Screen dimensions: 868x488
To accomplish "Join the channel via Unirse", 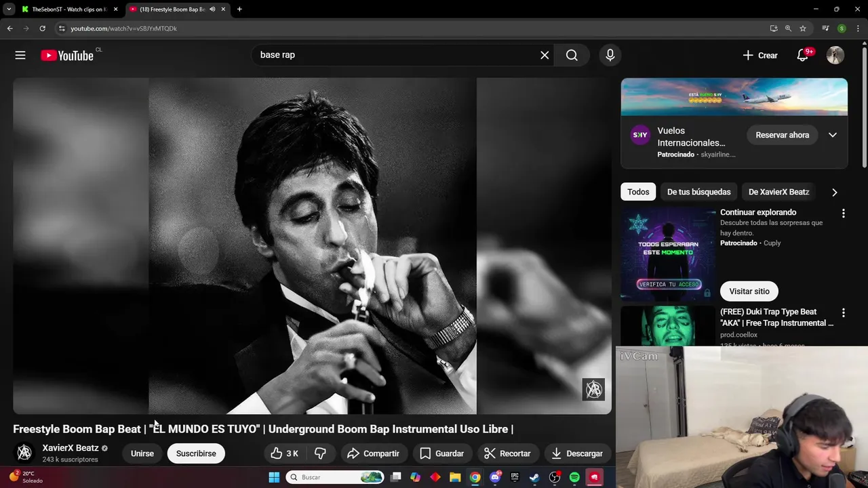I will pyautogui.click(x=142, y=453).
